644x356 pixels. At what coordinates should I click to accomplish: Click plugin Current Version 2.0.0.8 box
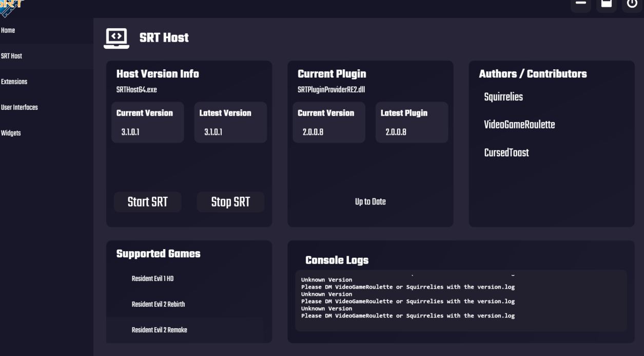click(x=329, y=122)
